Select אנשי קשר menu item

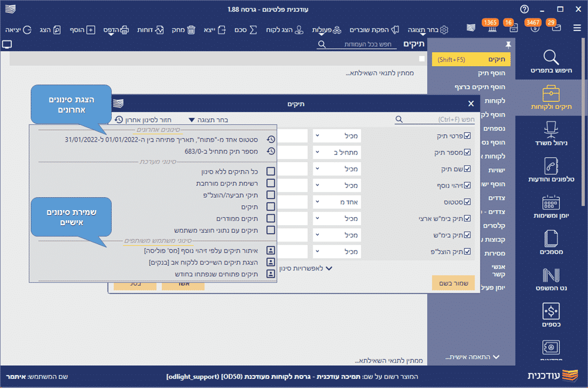(x=498, y=270)
